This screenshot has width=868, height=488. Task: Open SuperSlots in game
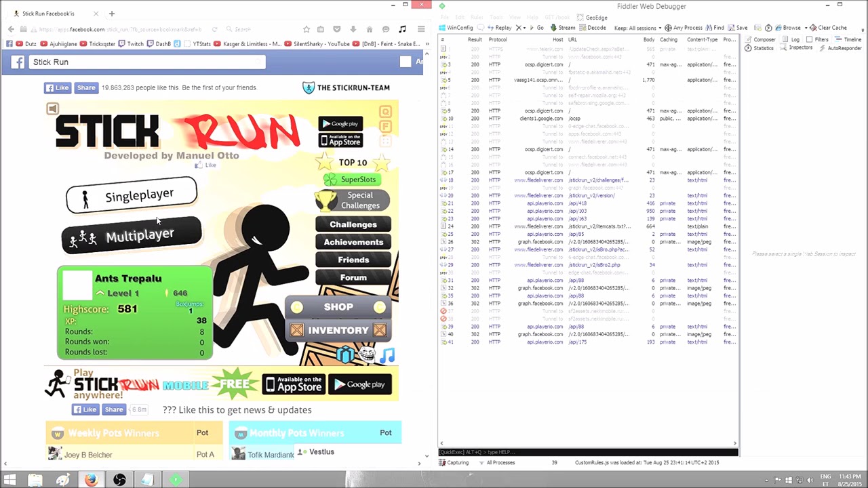tap(351, 180)
